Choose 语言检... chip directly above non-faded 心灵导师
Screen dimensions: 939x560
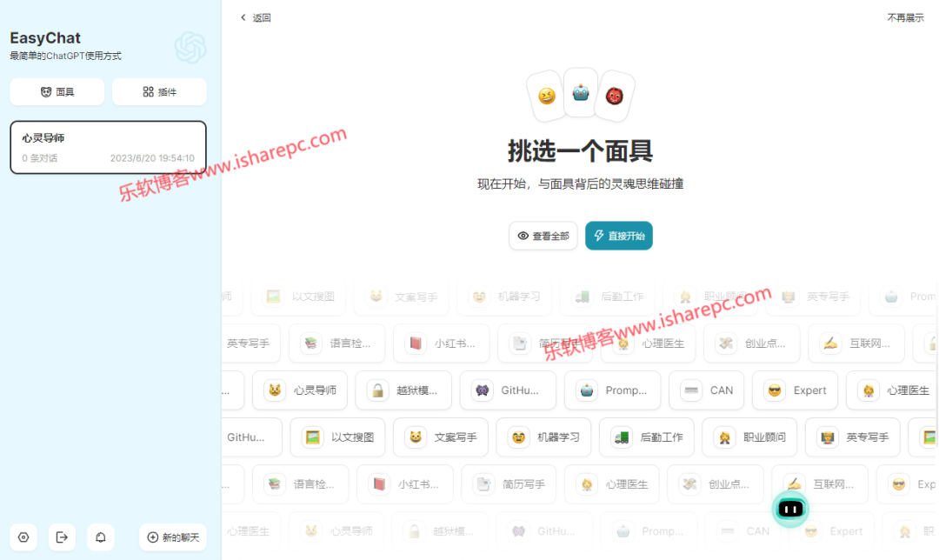pos(336,343)
